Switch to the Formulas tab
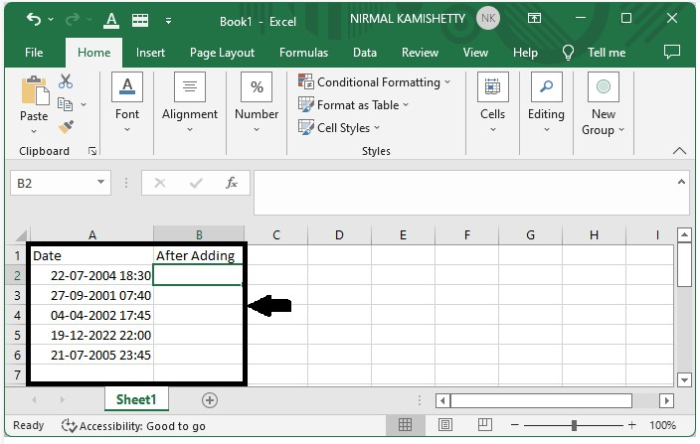This screenshot has height=444, width=700. [304, 53]
